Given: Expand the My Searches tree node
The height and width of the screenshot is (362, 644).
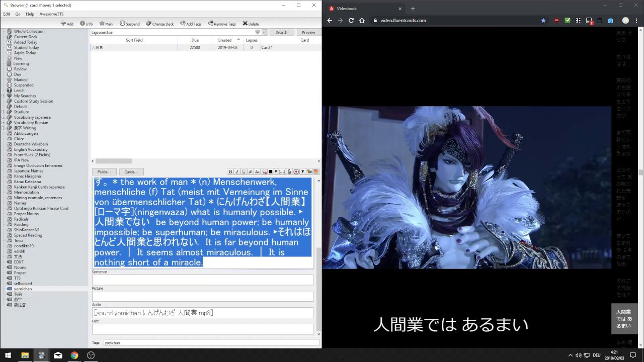Looking at the screenshot, I should [4, 96].
